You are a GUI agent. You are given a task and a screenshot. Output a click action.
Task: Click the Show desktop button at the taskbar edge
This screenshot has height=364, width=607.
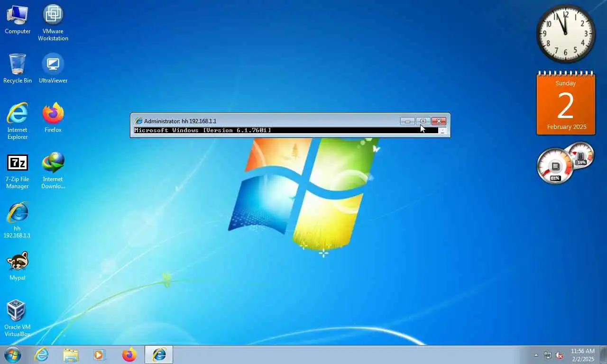603,355
